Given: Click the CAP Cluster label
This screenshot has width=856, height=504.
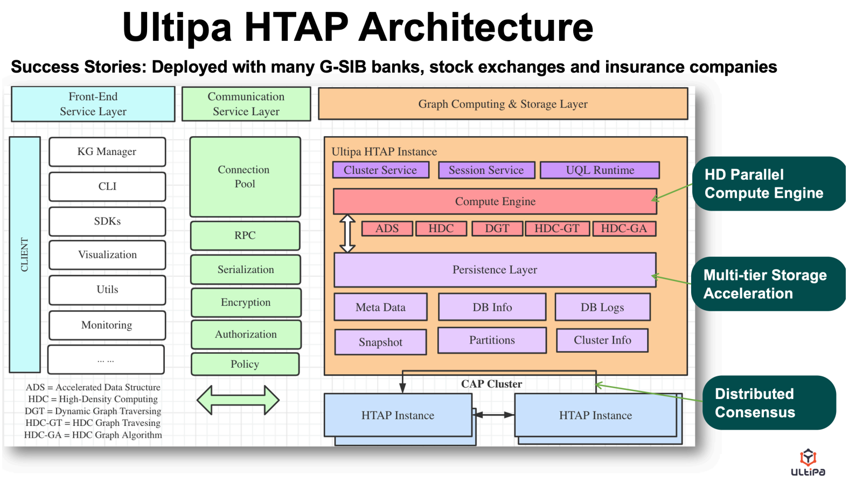Looking at the screenshot, I should click(491, 384).
